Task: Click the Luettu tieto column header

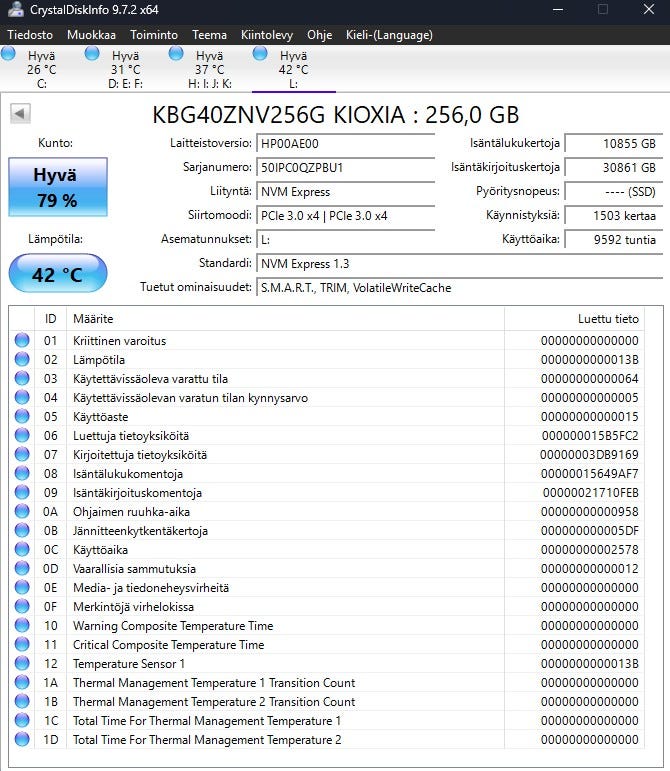Action: point(573,319)
